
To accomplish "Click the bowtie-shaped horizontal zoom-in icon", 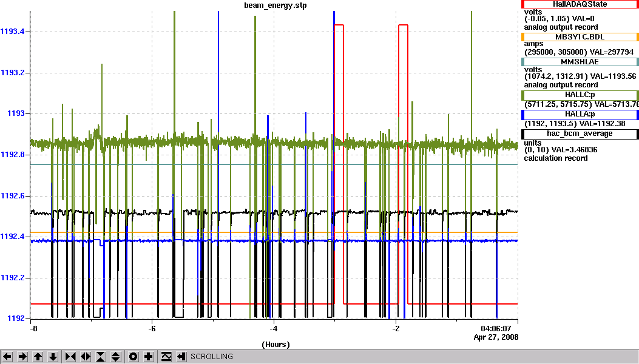I will click(70, 357).
